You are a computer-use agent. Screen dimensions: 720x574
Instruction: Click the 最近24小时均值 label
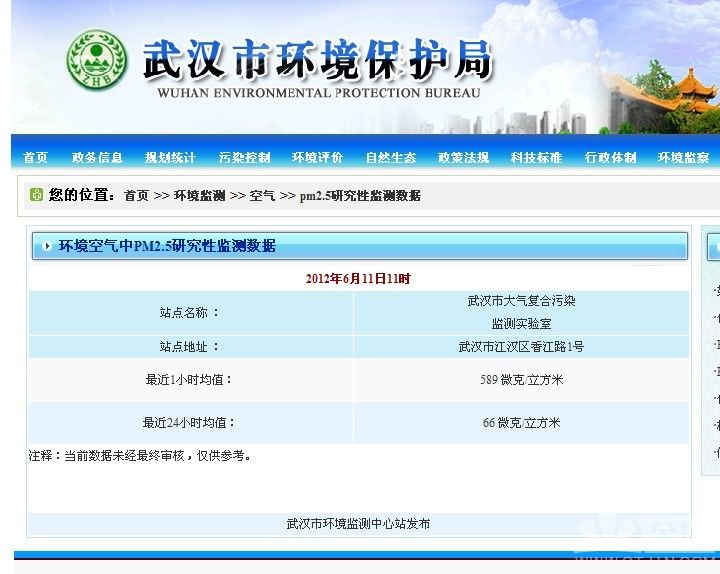(189, 422)
